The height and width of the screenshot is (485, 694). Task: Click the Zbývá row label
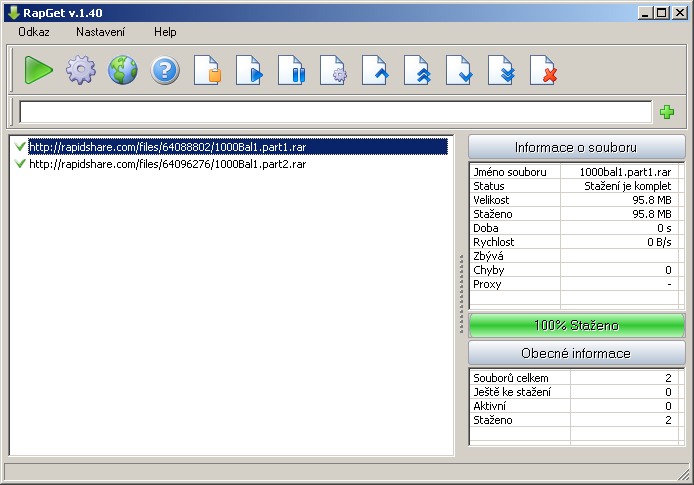pos(488,256)
